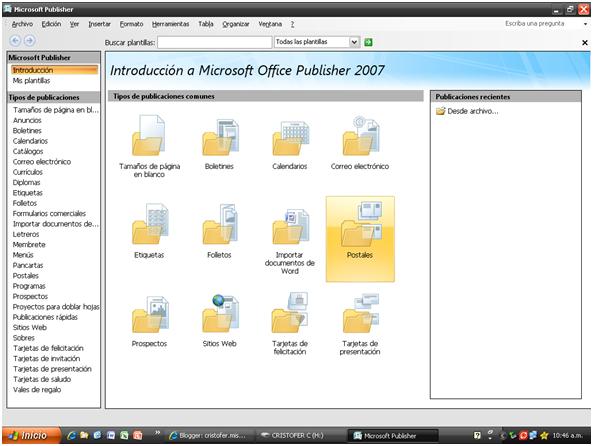Click the green search go button
593x446 pixels.
368,42
